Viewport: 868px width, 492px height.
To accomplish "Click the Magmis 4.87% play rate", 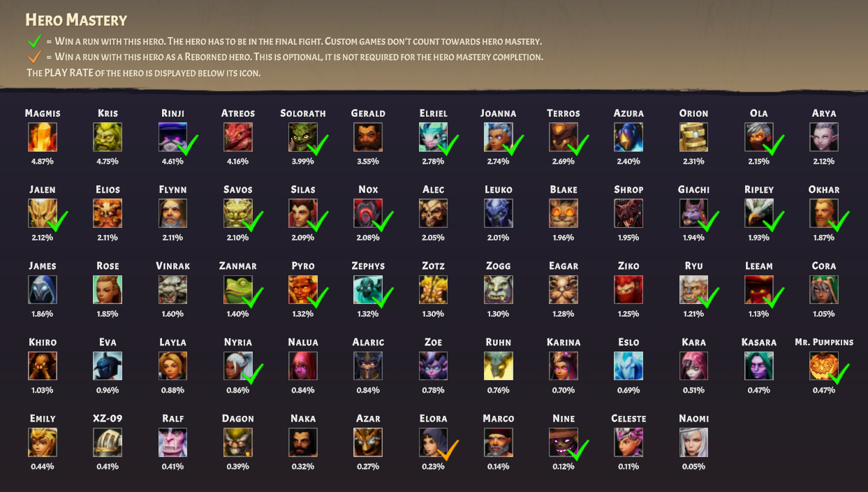I will pos(43,161).
